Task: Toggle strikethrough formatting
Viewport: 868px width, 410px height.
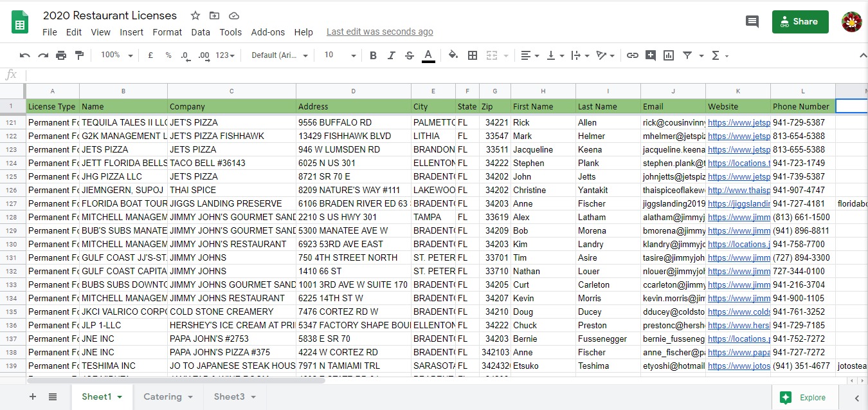Action: click(x=410, y=55)
